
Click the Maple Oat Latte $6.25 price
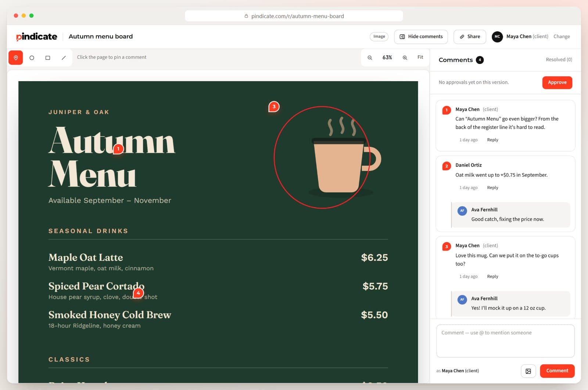[374, 257]
